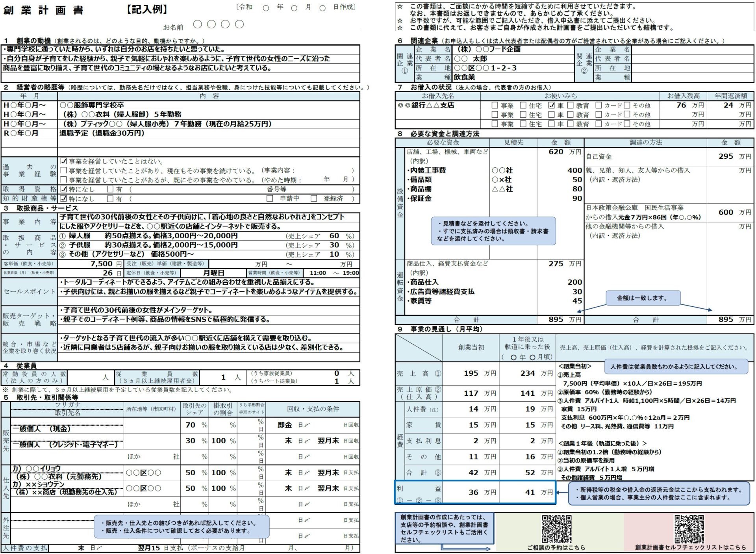Select the 婦人服 sales share '60'
Viewport: 756px width, 554px height.
(x=334, y=236)
